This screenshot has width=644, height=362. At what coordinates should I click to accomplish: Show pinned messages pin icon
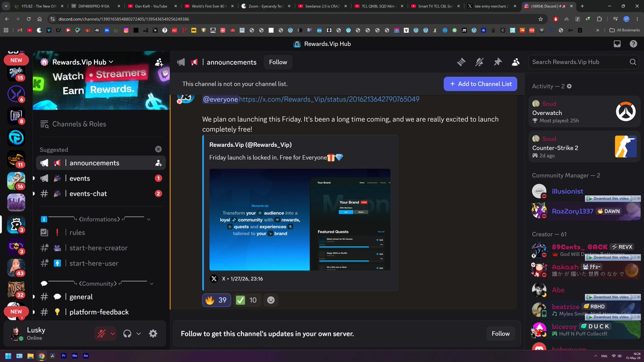(x=497, y=62)
